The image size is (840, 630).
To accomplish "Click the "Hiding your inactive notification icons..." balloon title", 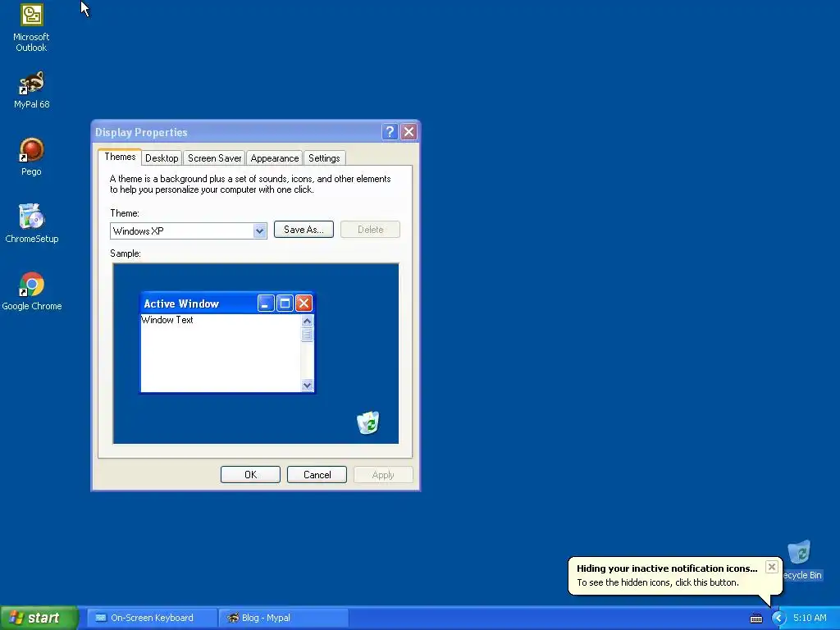I will [667, 568].
